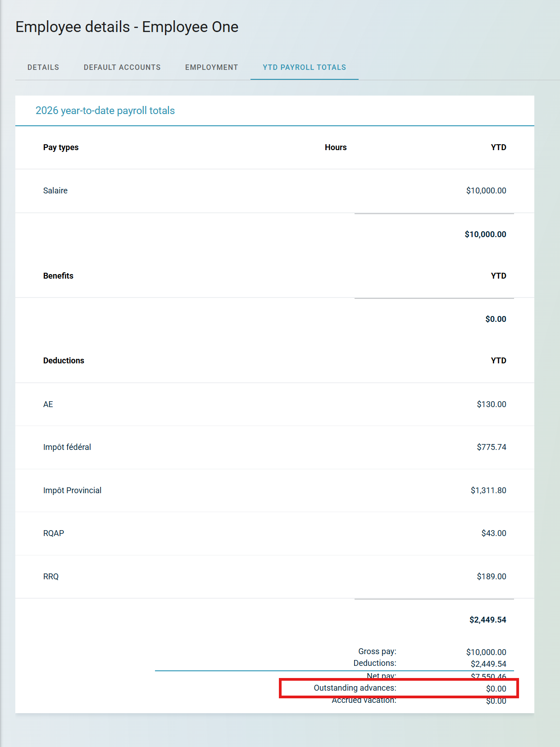The width and height of the screenshot is (560, 747).
Task: Click the 2026 year-to-date payroll totals heading
Action: tap(105, 111)
